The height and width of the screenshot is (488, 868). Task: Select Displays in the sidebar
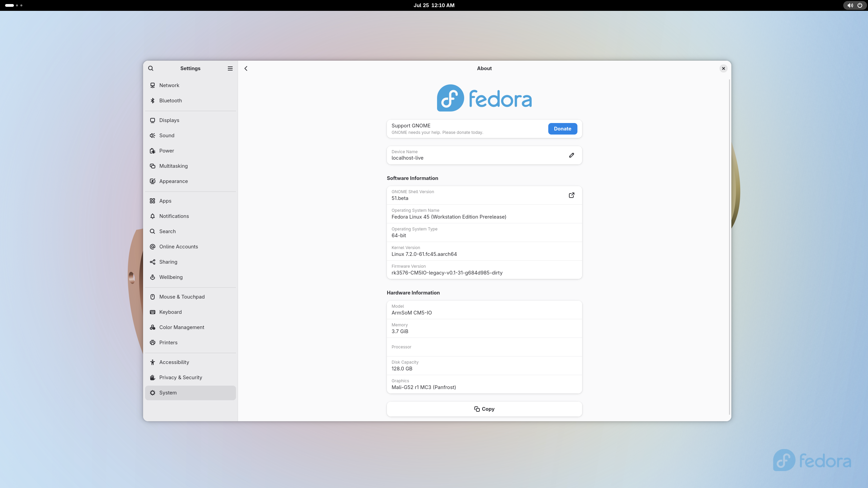pos(191,120)
